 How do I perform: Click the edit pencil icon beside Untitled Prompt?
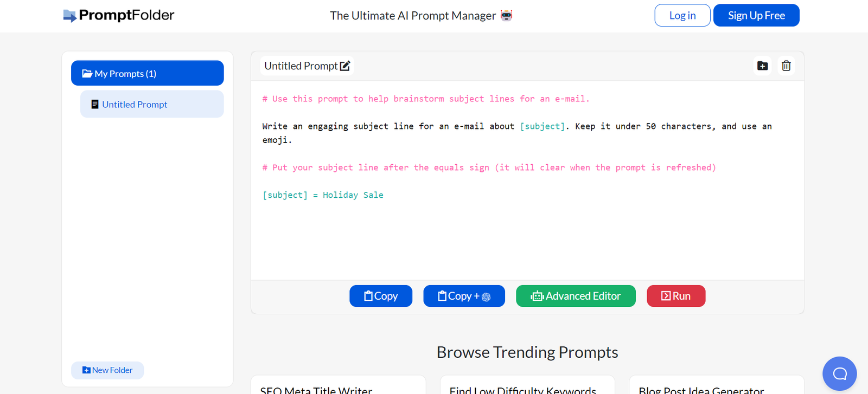pyautogui.click(x=345, y=66)
